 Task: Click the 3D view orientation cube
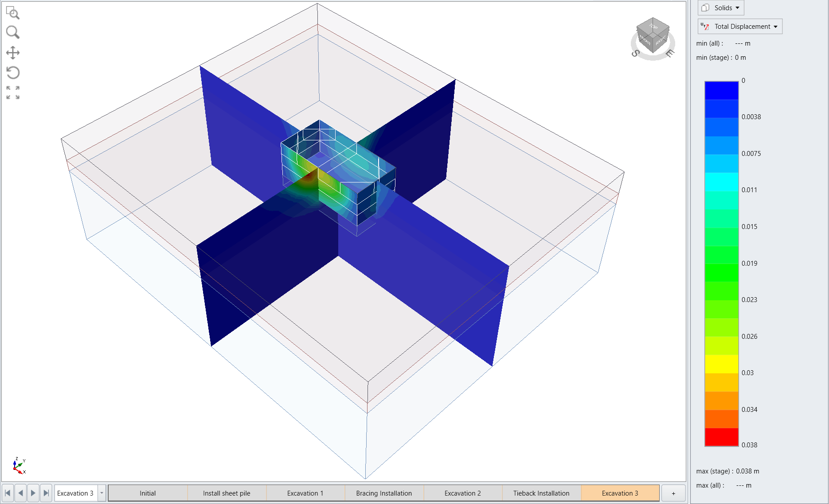pos(653,35)
